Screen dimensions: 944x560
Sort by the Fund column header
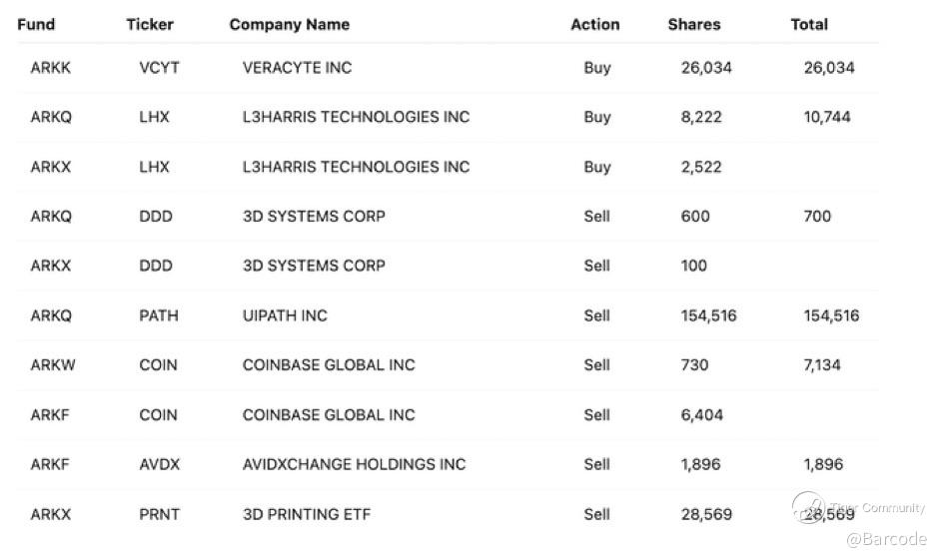point(36,24)
